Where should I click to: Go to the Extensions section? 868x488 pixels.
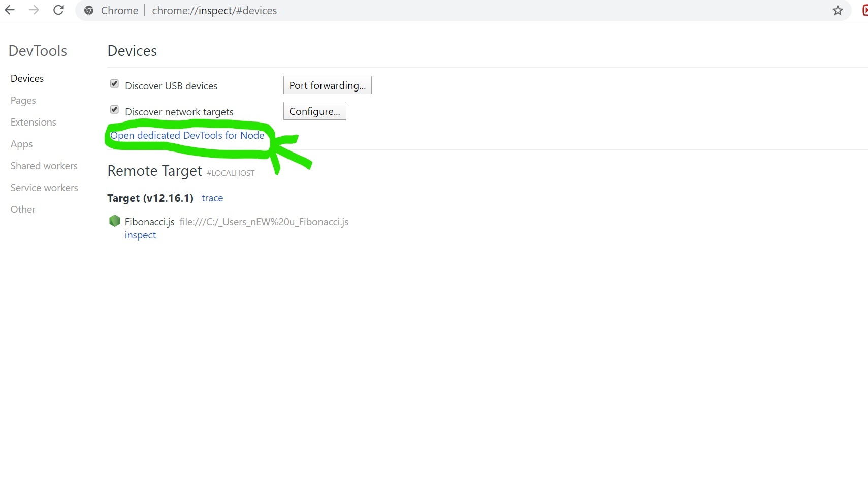click(34, 122)
